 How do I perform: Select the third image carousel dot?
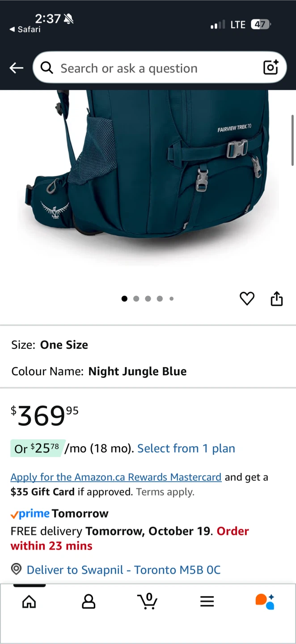coord(148,299)
